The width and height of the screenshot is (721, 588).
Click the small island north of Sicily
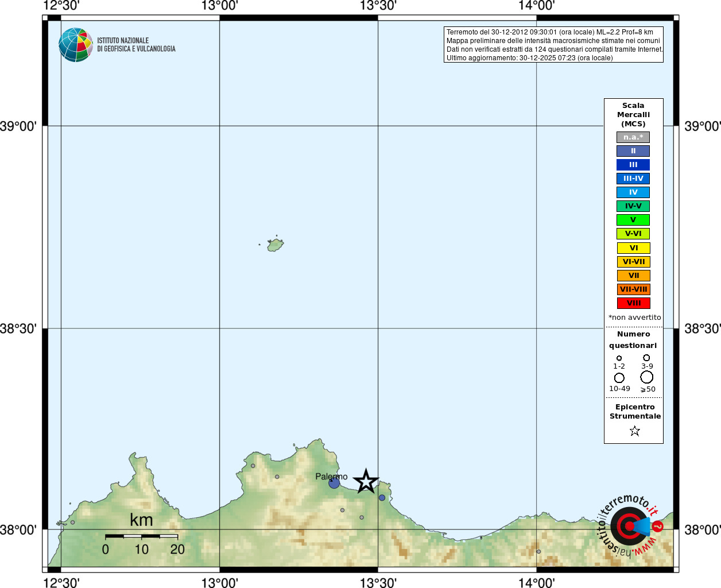pos(276,245)
